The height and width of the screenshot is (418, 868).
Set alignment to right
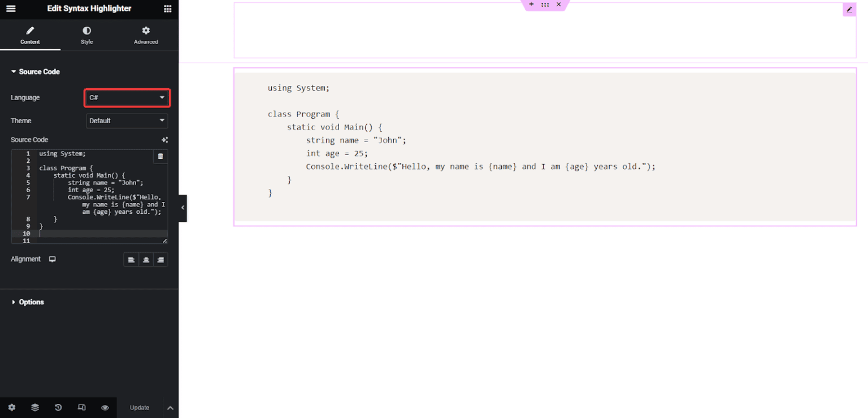160,260
